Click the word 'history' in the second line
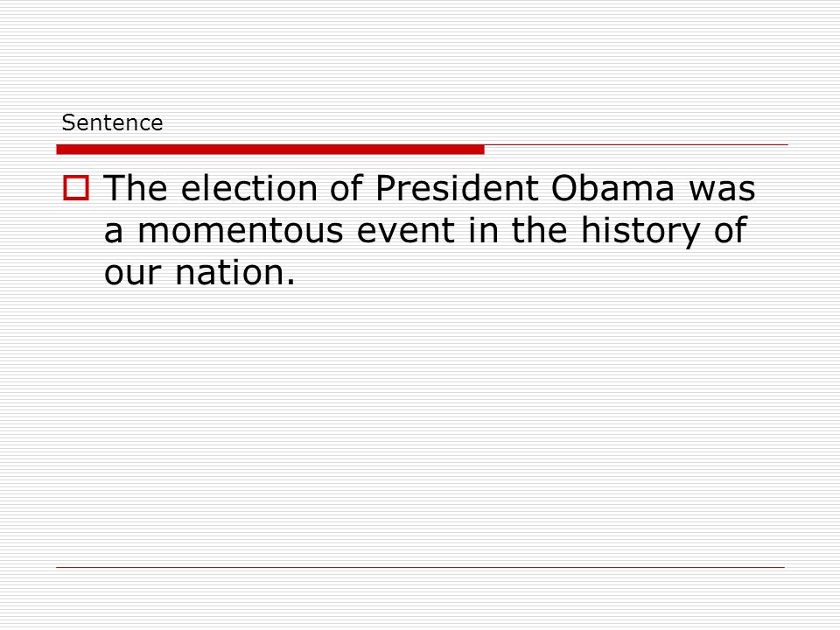Image resolution: width=840 pixels, height=630 pixels. click(640, 231)
